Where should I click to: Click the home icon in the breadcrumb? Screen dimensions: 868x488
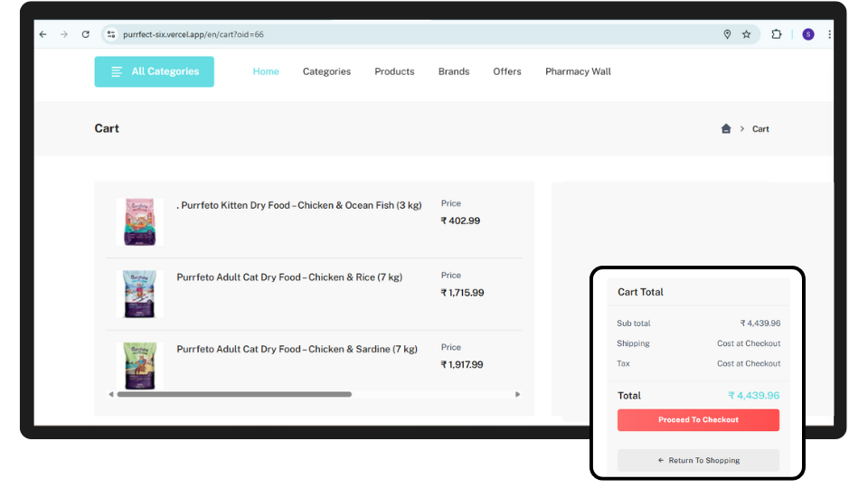(x=726, y=129)
